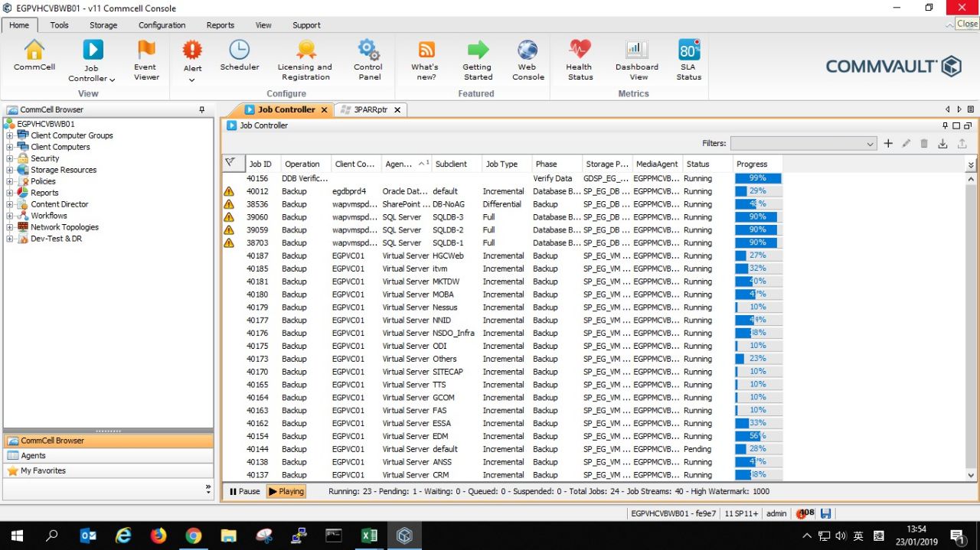Viewport: 980px width, 550px height.
Task: Expand the Security tree node
Action: (x=10, y=158)
